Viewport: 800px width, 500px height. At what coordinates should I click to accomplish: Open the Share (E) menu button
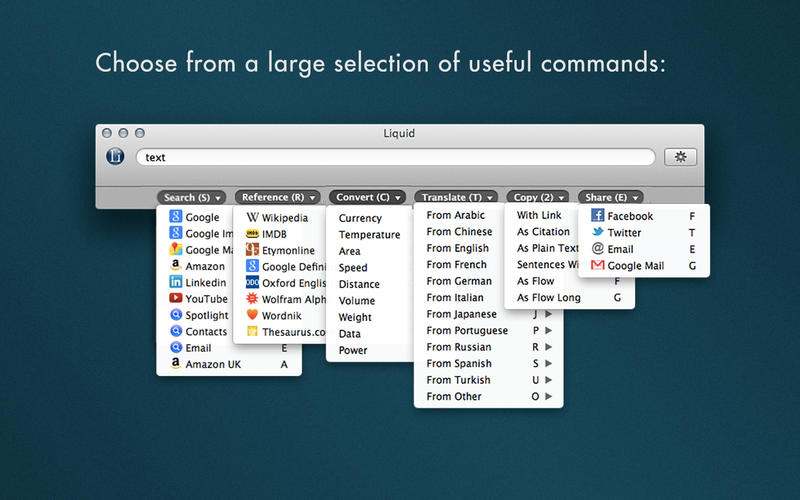tap(610, 198)
